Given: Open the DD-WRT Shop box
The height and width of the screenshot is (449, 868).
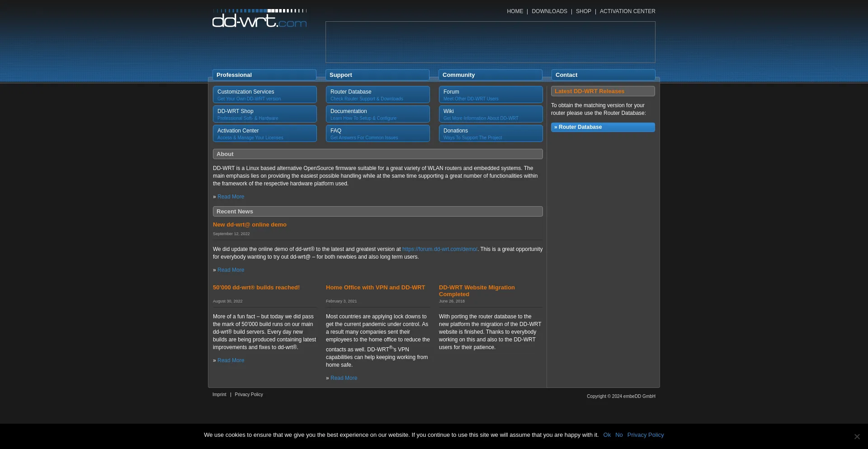Looking at the screenshot, I should coord(265,114).
